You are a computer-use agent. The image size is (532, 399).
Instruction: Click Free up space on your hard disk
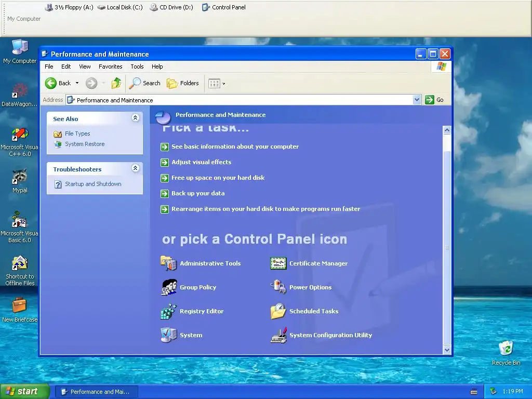point(218,178)
